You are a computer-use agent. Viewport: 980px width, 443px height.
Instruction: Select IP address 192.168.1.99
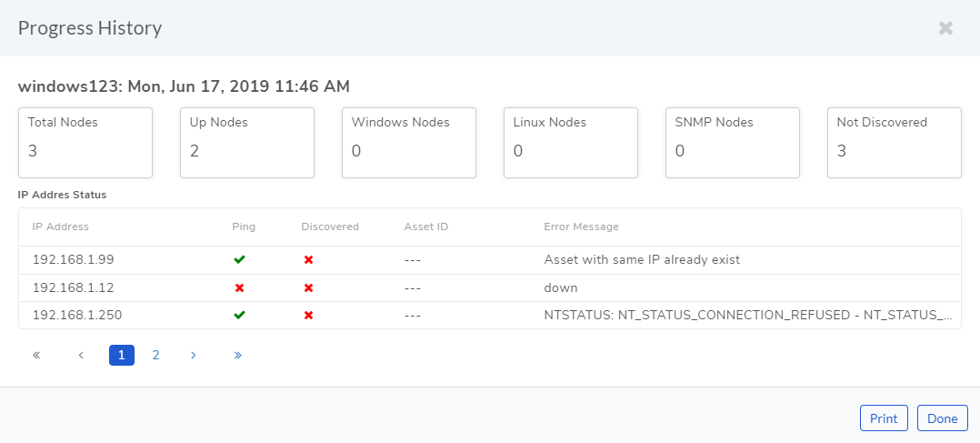tap(73, 259)
